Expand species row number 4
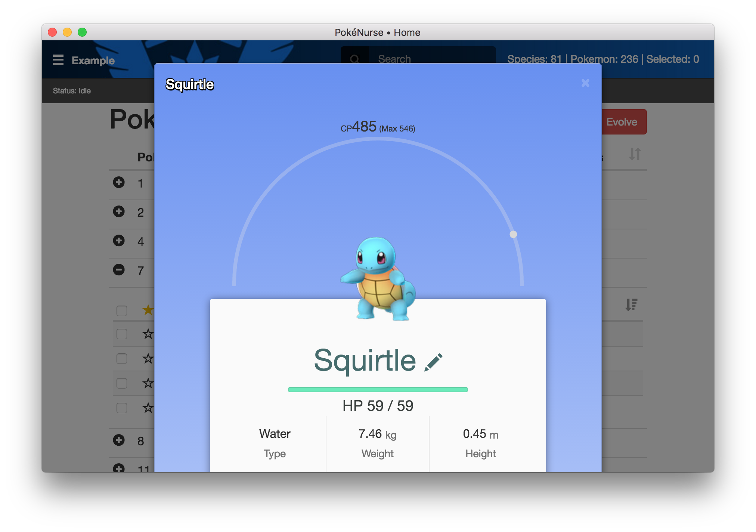This screenshot has width=756, height=532. coord(119,241)
